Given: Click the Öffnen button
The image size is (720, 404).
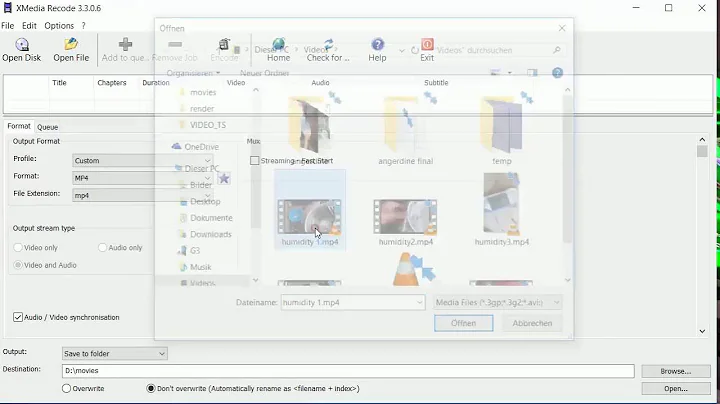Looking at the screenshot, I should tap(463, 323).
